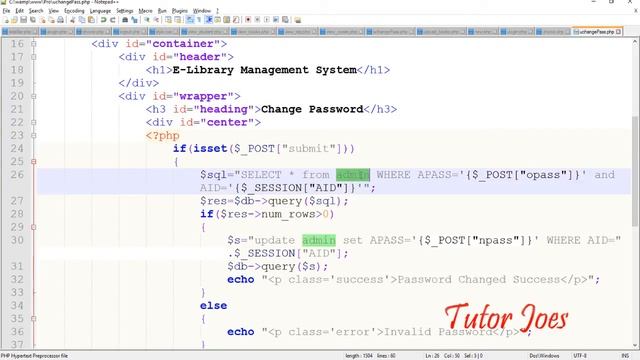This screenshot has height=360, width=640.
Task: Click Run Macro Multiple Times icon
Action: click(276, 20)
